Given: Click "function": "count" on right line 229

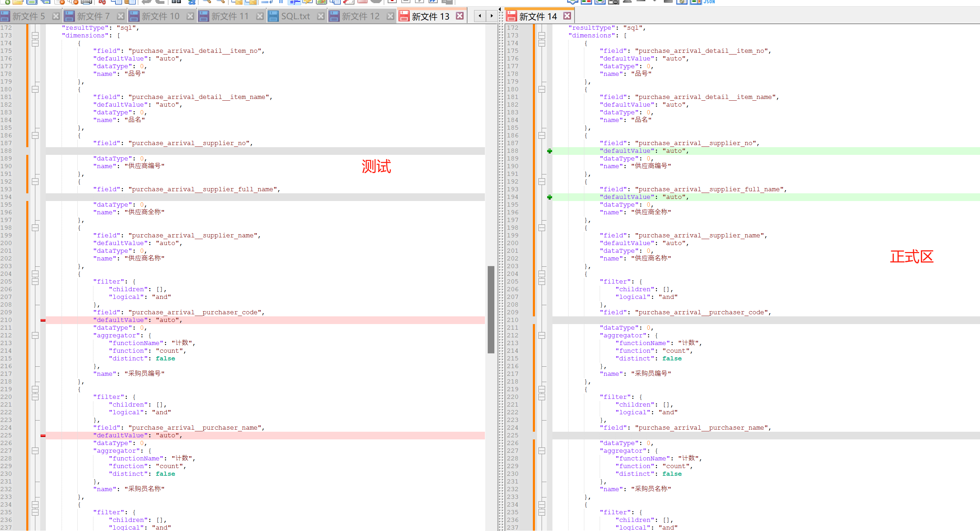Looking at the screenshot, I should pos(654,466).
